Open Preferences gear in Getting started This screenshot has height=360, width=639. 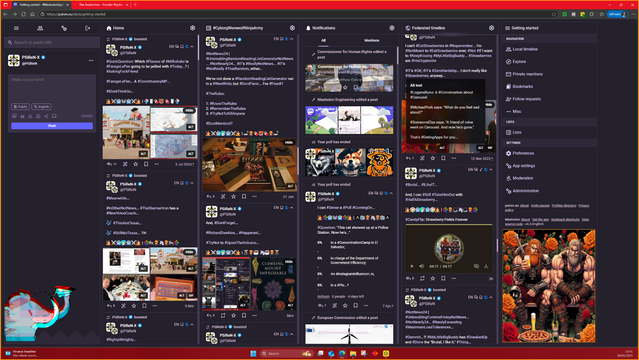509,153
